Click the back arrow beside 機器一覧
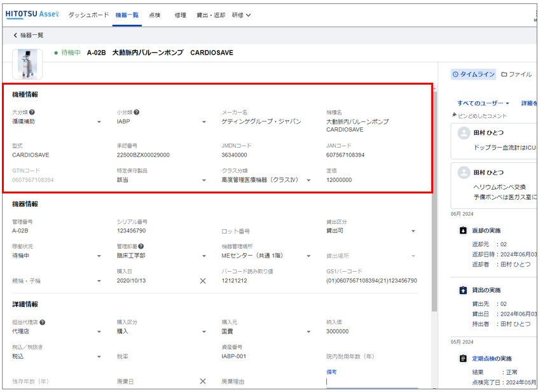The height and width of the screenshot is (392, 540). pyautogui.click(x=15, y=35)
